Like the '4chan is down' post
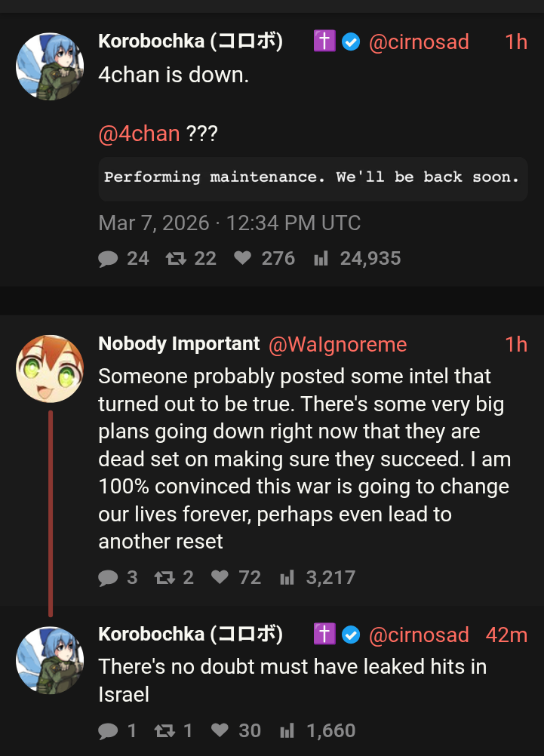This screenshot has height=756, width=544. coord(242,259)
